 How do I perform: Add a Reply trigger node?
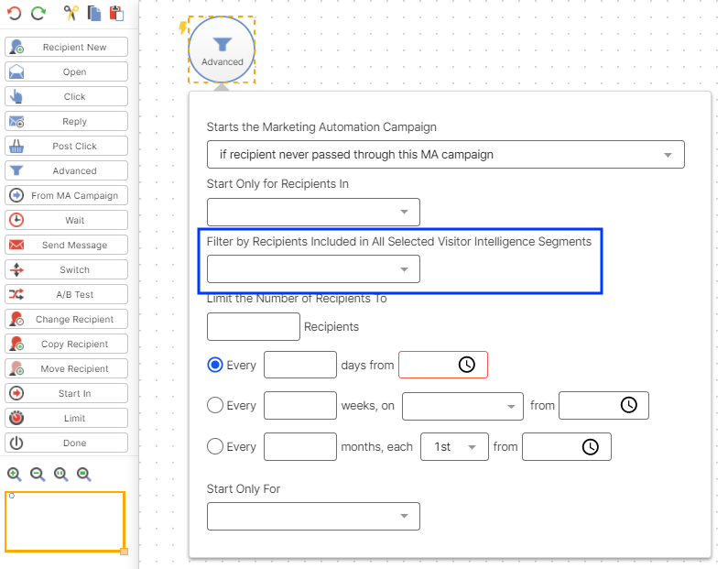[67, 121]
